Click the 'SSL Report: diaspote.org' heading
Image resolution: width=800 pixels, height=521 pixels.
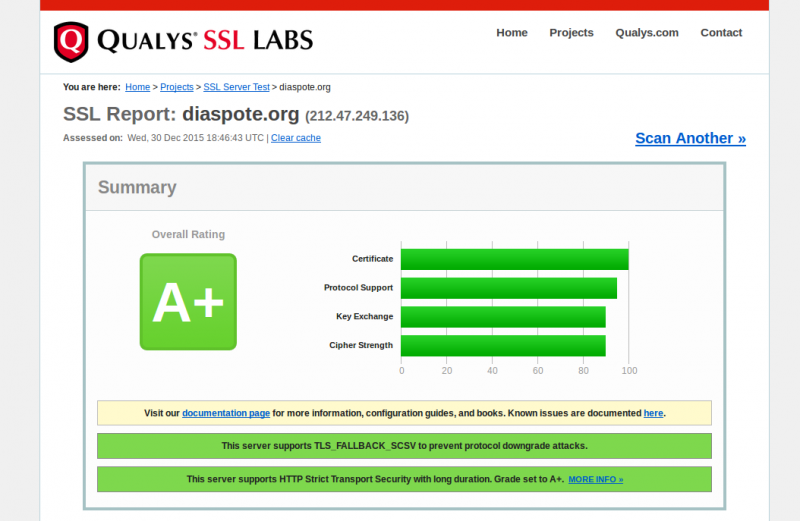pyautogui.click(x=181, y=114)
